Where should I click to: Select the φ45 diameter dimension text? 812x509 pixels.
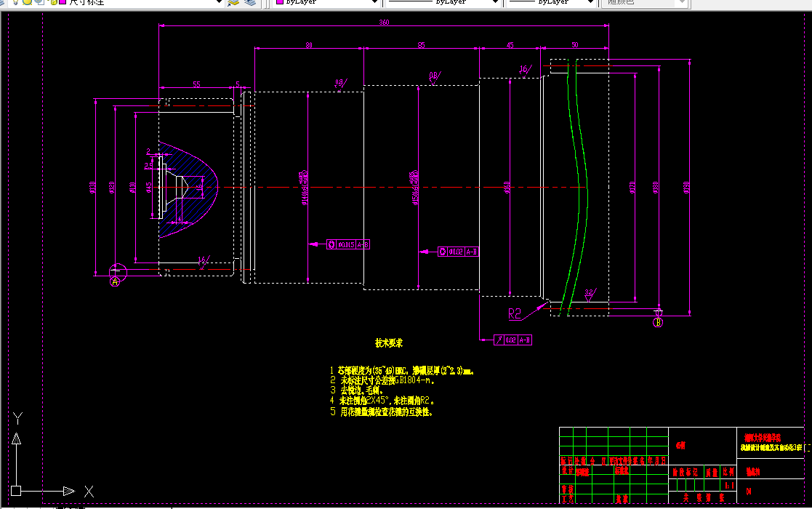149,187
